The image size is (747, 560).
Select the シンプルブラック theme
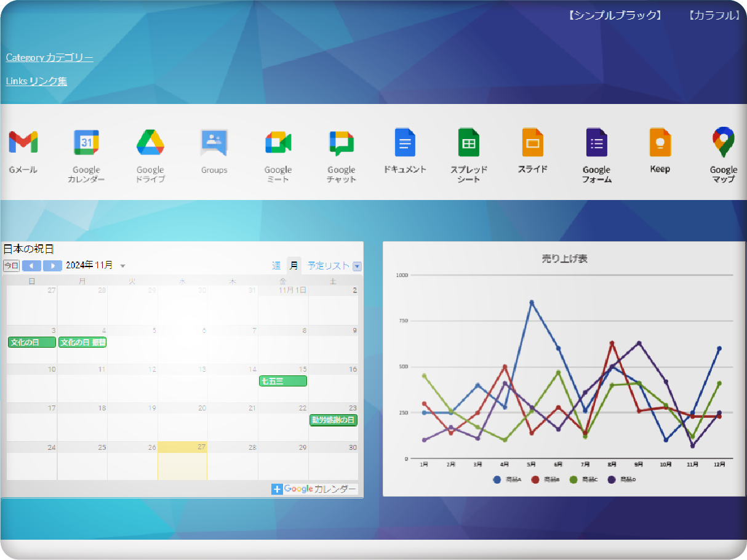tap(615, 15)
